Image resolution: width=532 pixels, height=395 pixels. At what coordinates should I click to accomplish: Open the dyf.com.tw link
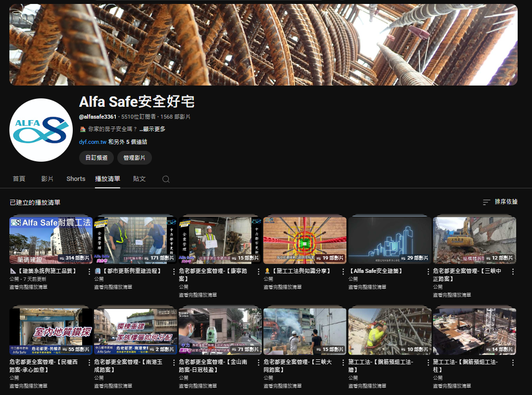93,142
